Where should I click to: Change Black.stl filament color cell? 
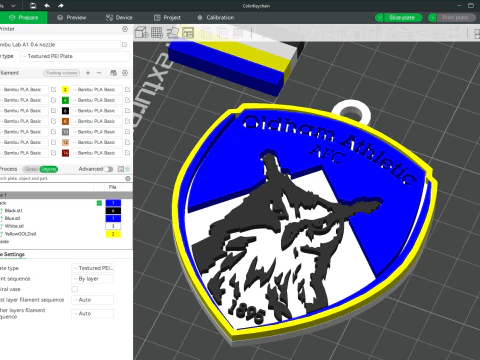click(113, 211)
